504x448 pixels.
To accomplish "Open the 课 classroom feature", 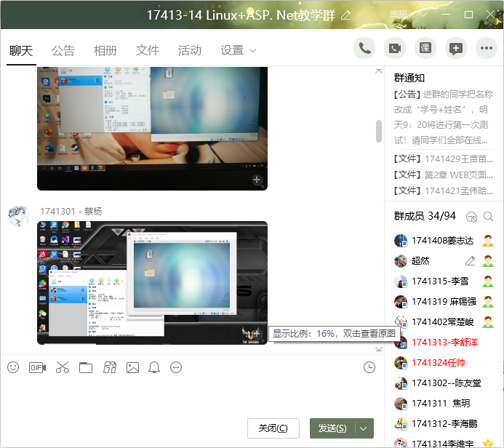I will click(x=425, y=48).
